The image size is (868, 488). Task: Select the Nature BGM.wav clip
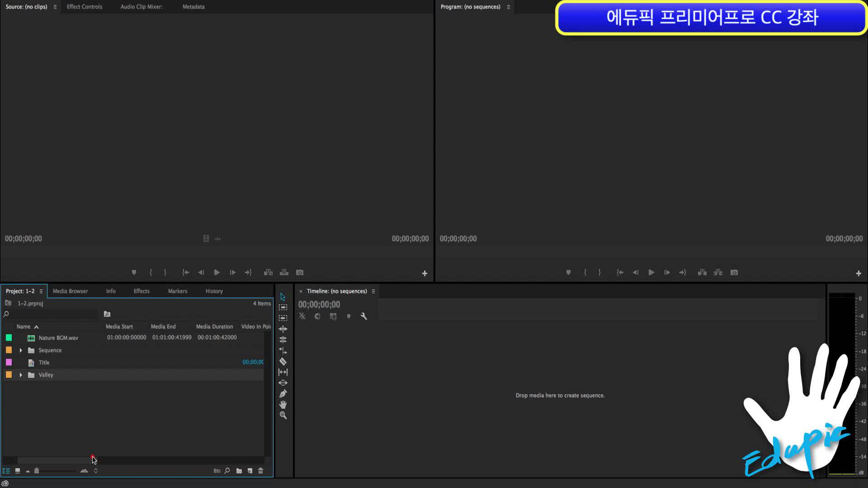[58, 337]
